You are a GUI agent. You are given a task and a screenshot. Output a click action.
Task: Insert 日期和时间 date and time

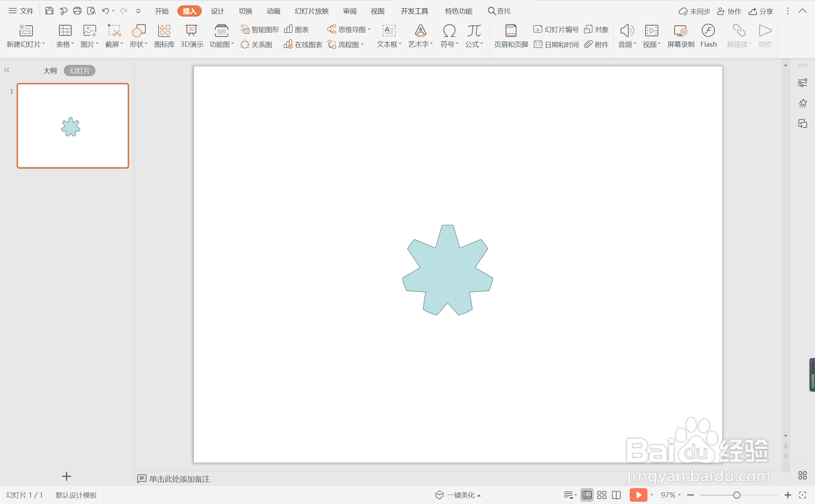coord(556,45)
